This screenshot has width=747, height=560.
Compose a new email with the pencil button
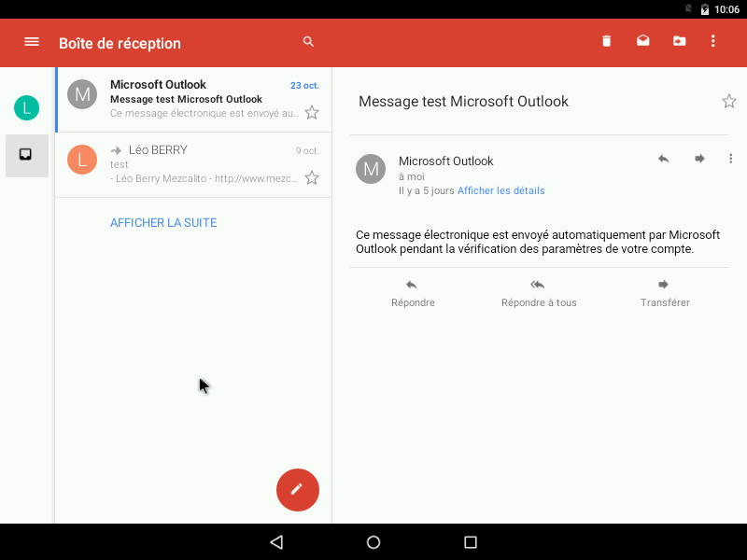[x=297, y=489]
